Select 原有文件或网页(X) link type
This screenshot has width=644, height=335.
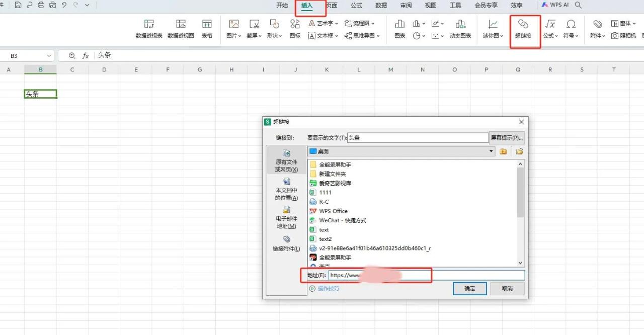(x=287, y=161)
